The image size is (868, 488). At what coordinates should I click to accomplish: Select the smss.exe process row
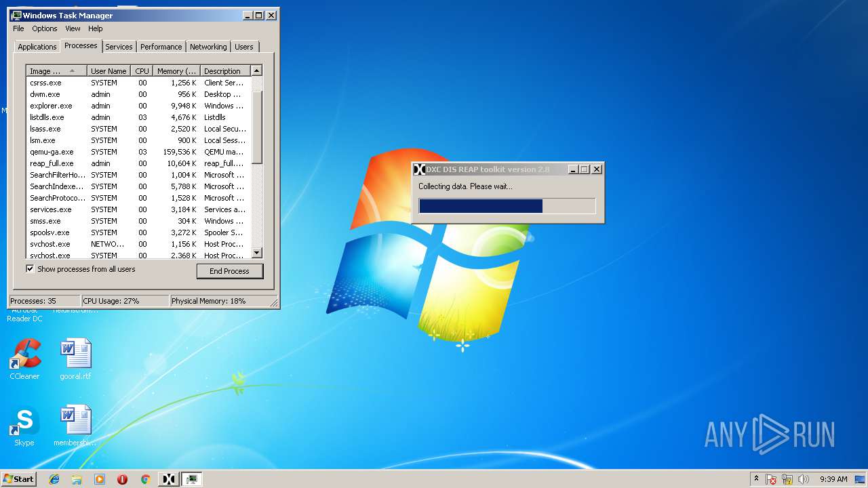pos(138,221)
